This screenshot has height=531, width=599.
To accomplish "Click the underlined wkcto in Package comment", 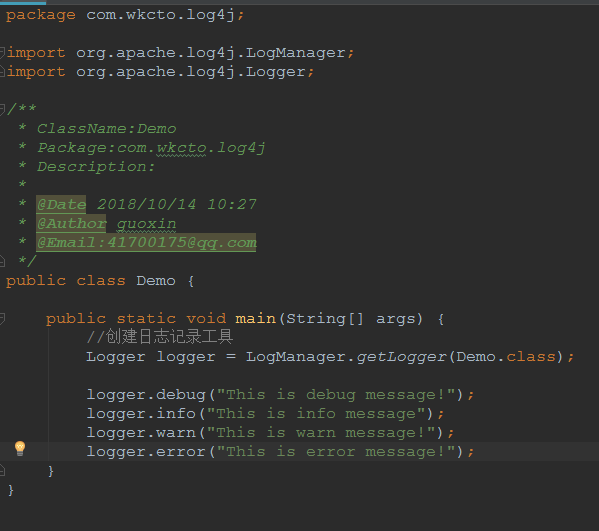I will coord(181,148).
